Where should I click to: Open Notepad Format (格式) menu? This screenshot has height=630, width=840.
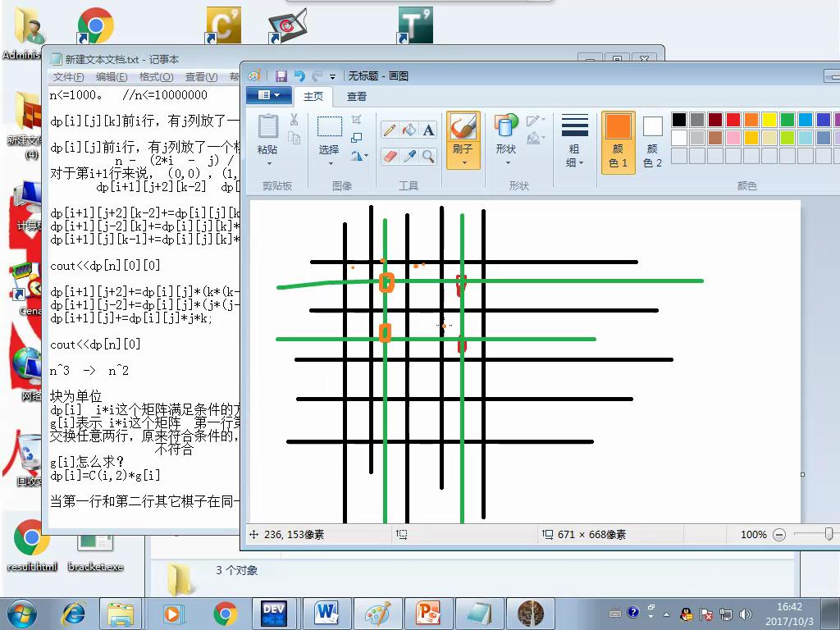pos(156,77)
